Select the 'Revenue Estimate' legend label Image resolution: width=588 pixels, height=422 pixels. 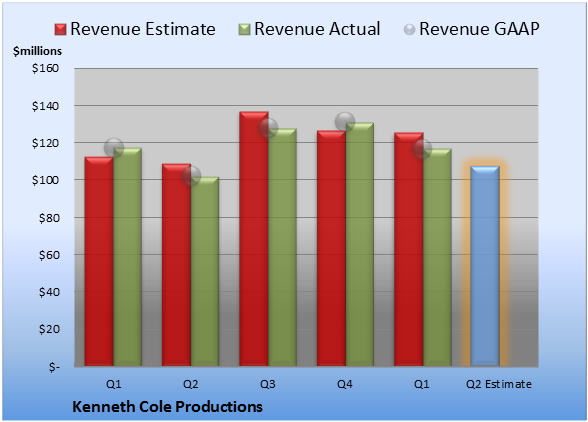coord(143,29)
